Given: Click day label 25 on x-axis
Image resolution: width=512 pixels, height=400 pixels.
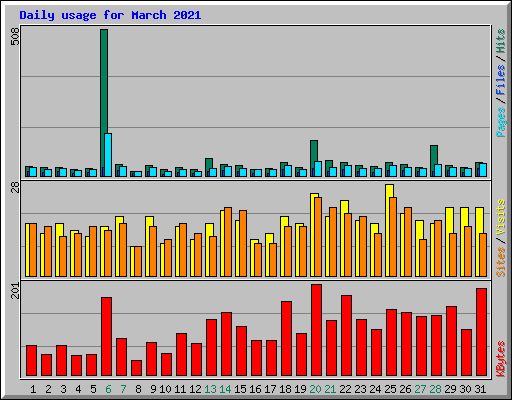Looking at the screenshot, I should point(390,389).
